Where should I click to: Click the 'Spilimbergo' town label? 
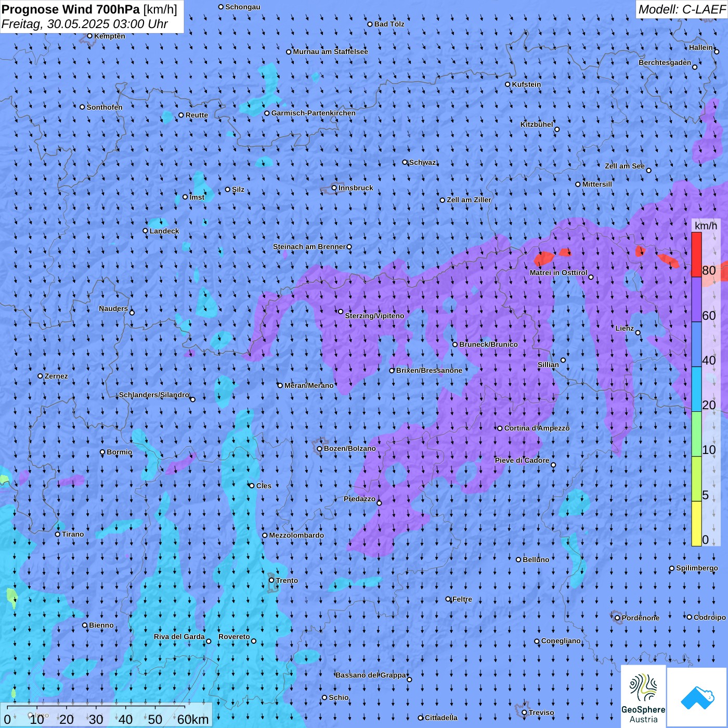[x=697, y=568]
